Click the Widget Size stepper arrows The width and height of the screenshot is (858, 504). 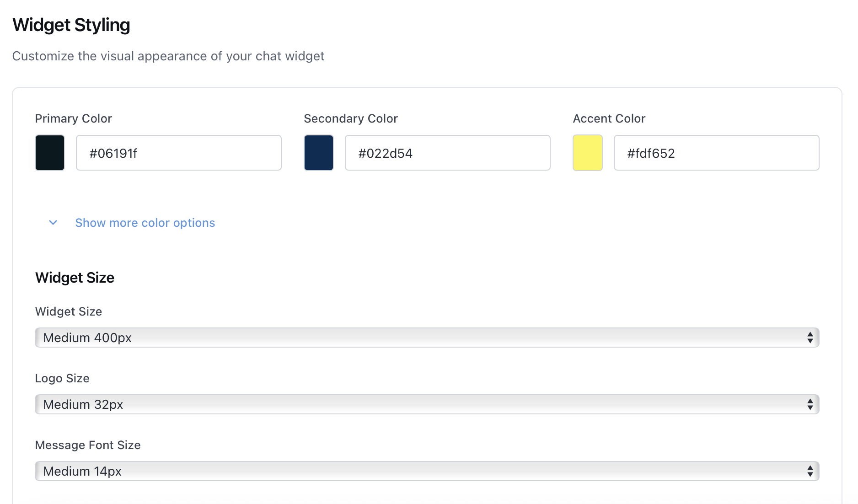[810, 338]
